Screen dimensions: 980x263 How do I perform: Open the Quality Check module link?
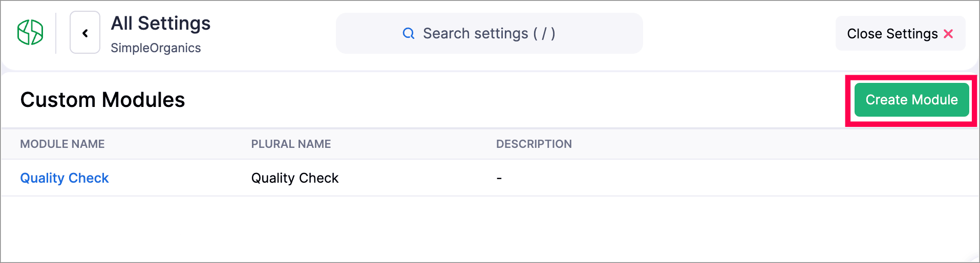(x=65, y=178)
